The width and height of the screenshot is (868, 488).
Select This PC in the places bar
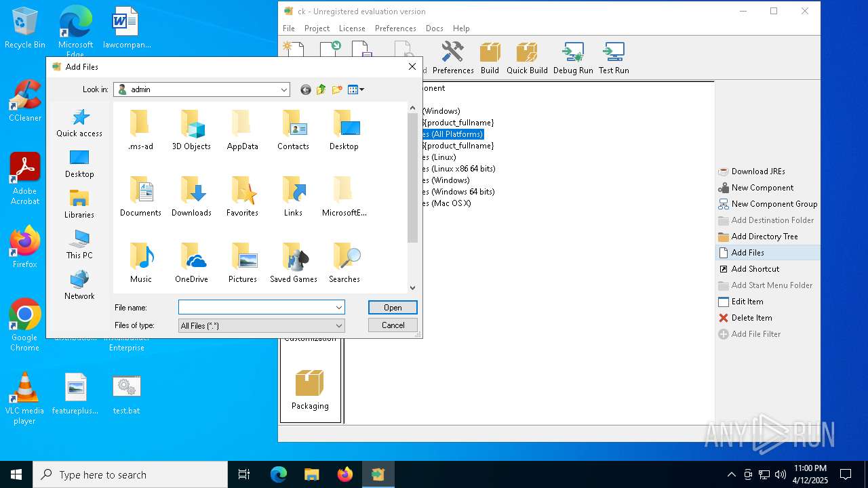tap(79, 245)
